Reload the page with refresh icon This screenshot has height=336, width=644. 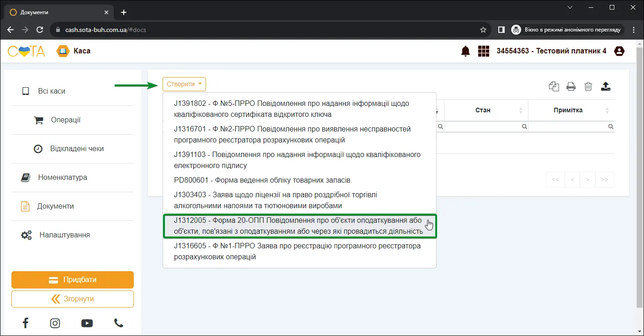(40, 30)
